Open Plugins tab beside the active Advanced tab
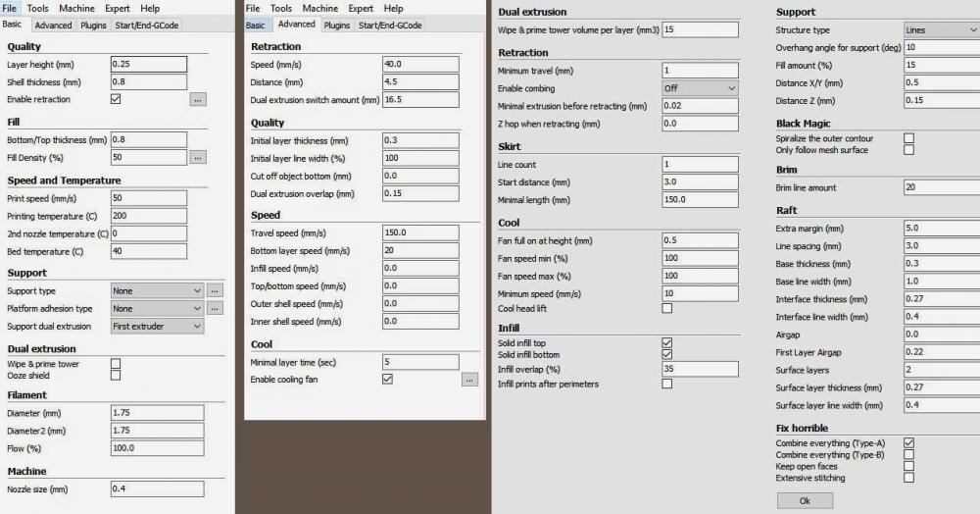The image size is (980, 514). (336, 26)
